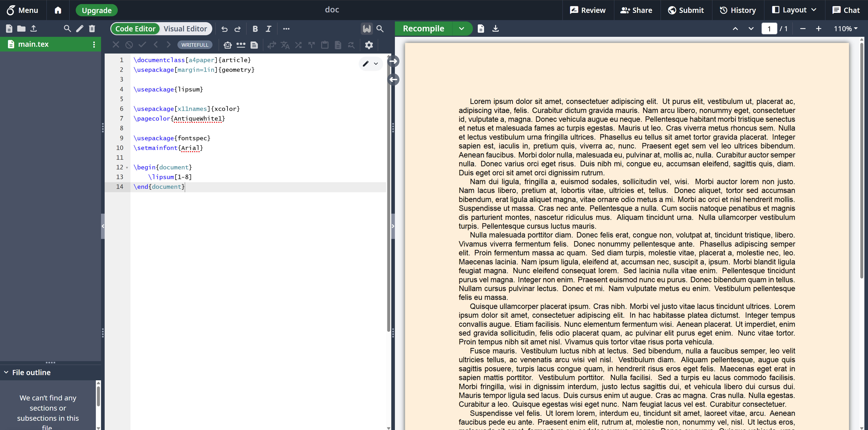The height and width of the screenshot is (430, 868).
Task: Switch to Visual Editor
Action: coord(185,29)
